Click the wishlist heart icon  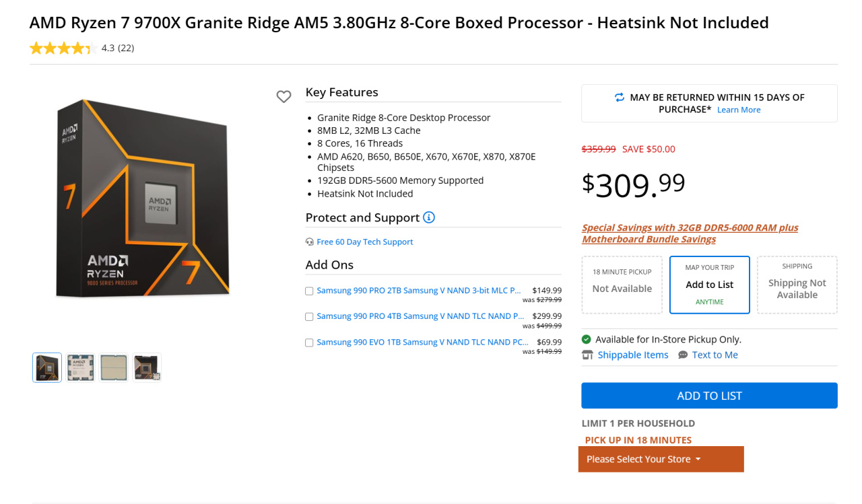[x=284, y=97]
